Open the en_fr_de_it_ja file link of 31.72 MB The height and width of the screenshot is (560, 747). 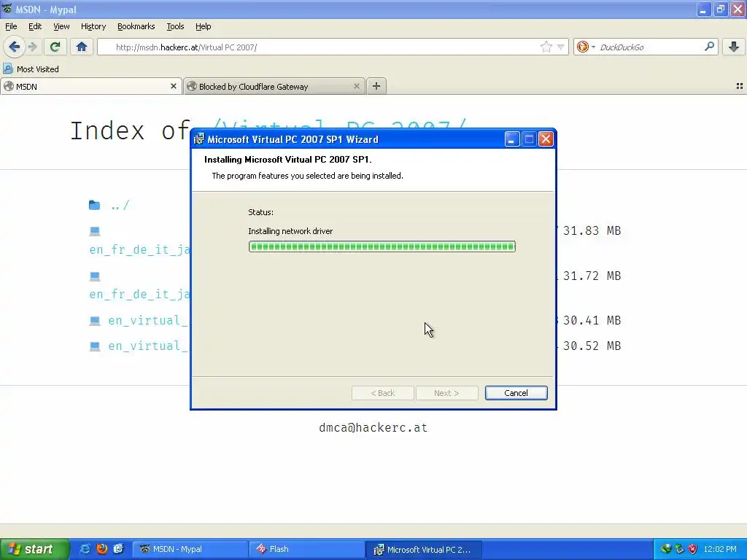click(139, 295)
